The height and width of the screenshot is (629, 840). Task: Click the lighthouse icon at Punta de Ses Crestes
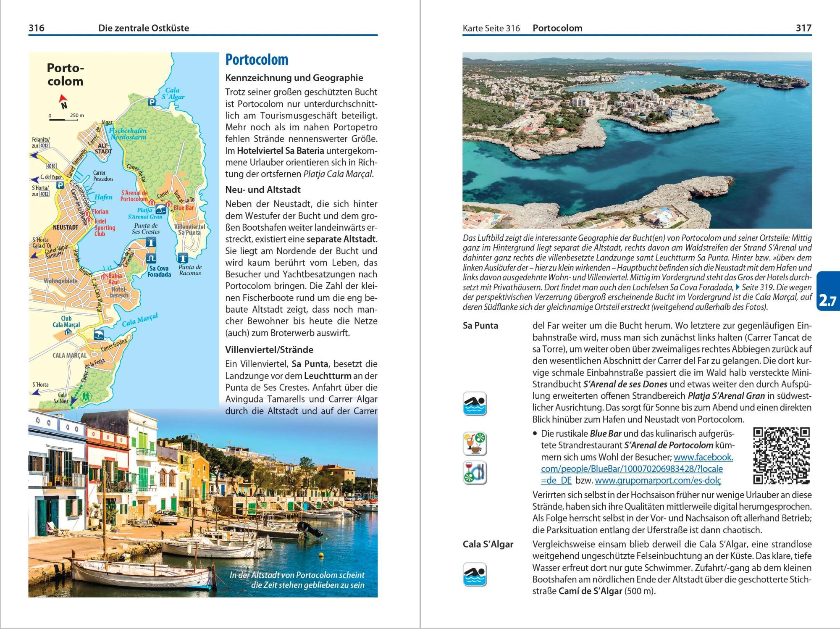151,242
